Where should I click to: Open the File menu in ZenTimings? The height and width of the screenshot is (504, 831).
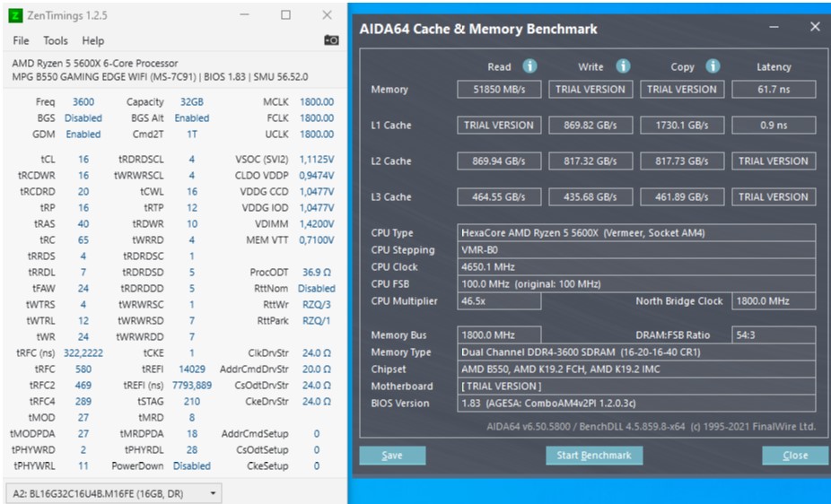(x=21, y=40)
